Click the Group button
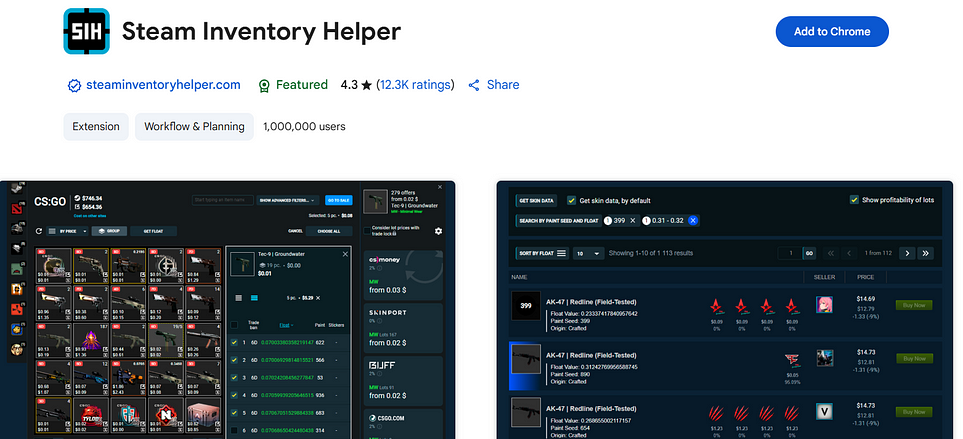Viewport: 963px width, 439px height. point(109,231)
